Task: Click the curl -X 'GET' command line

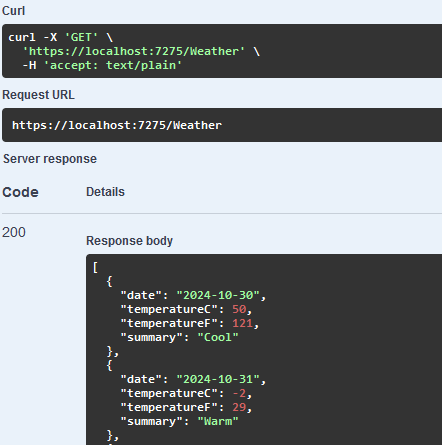Action: pyautogui.click(x=61, y=37)
